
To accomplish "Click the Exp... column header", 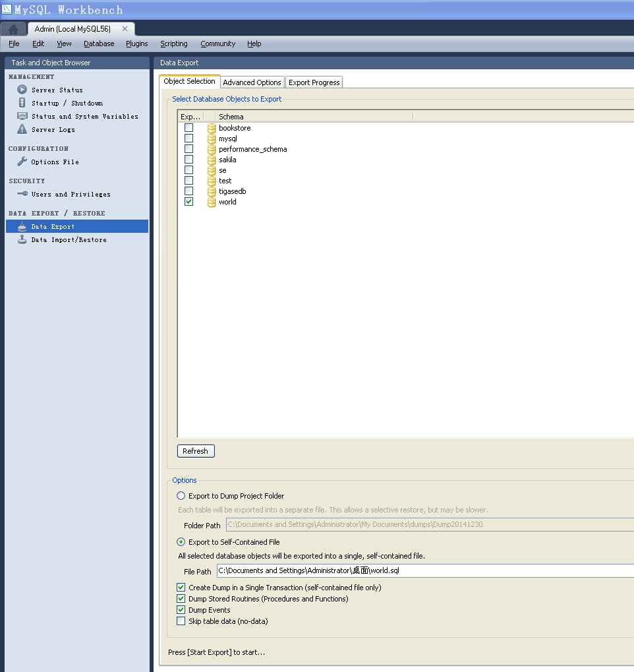I will tap(190, 117).
